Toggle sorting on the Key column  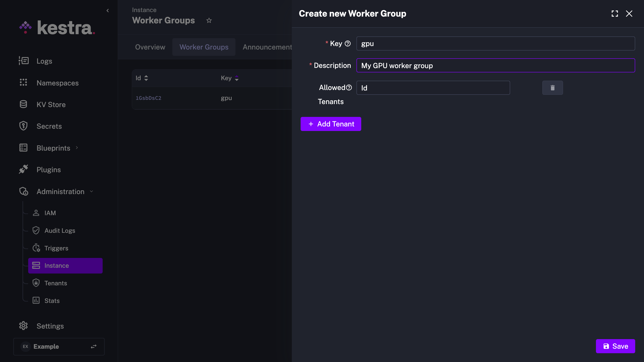tap(237, 78)
